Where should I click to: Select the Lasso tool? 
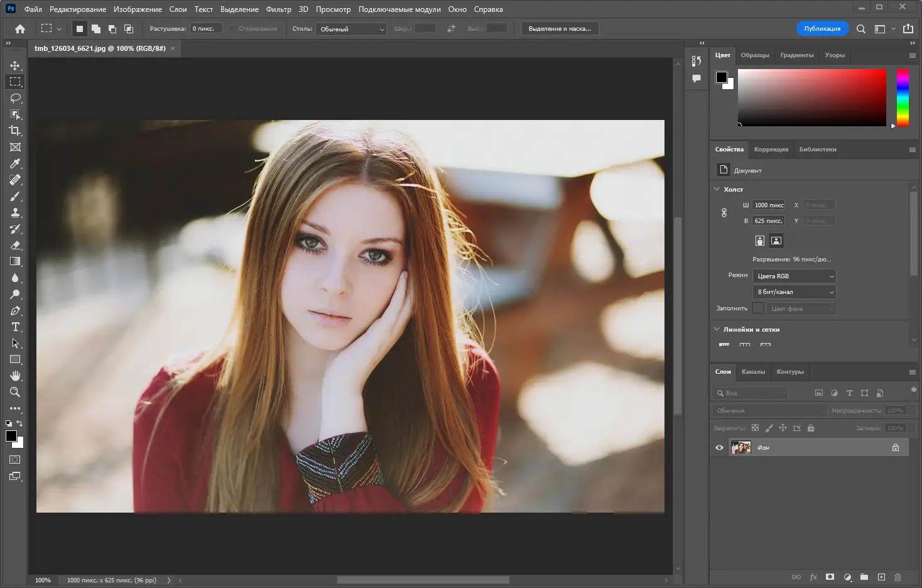click(15, 98)
